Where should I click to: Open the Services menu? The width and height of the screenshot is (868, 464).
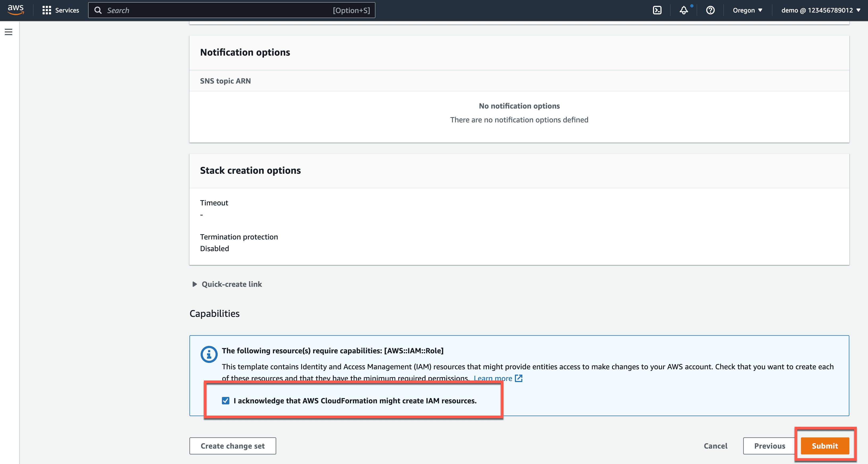tap(67, 10)
